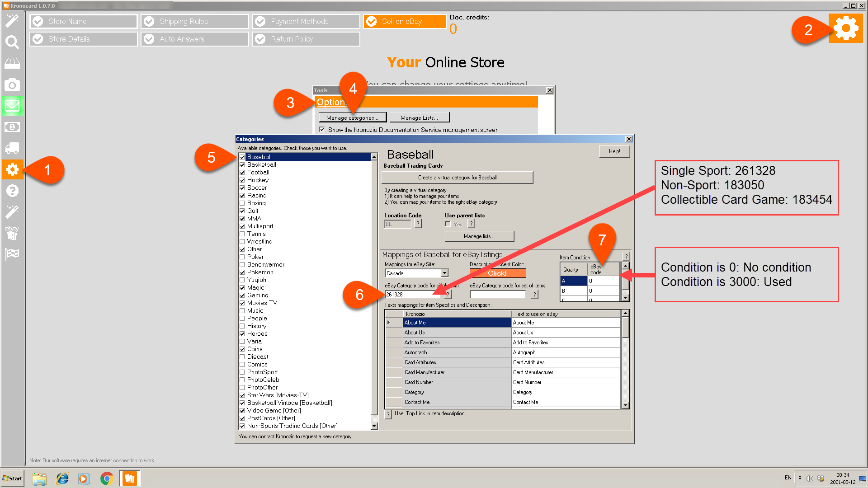Image resolution: width=868 pixels, height=488 pixels.
Task: Toggle the Use parent lists Yes checkbox
Action: pos(448,224)
